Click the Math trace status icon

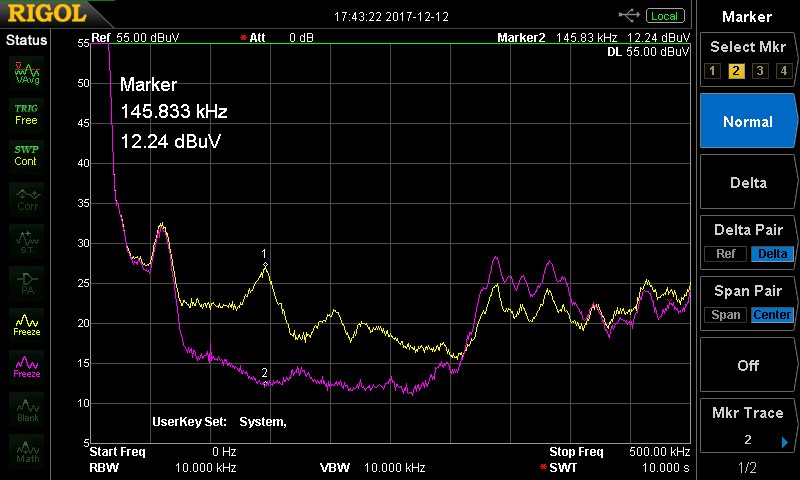point(27,451)
